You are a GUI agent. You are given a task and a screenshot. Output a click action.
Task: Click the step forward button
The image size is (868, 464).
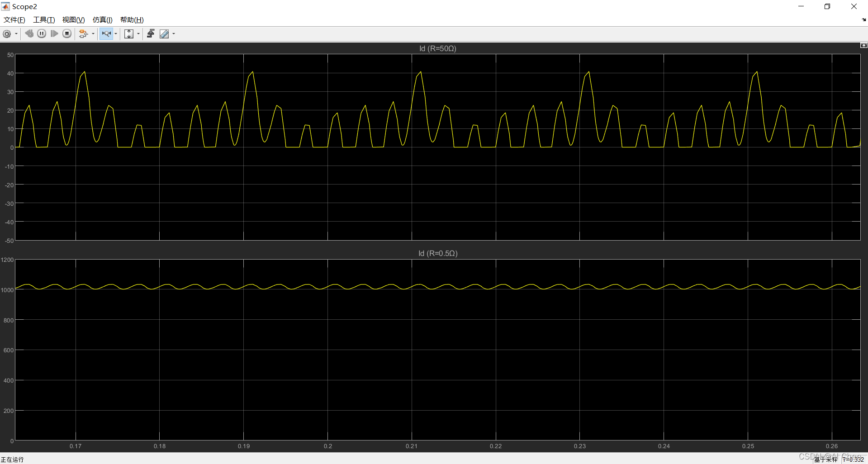pyautogui.click(x=54, y=33)
